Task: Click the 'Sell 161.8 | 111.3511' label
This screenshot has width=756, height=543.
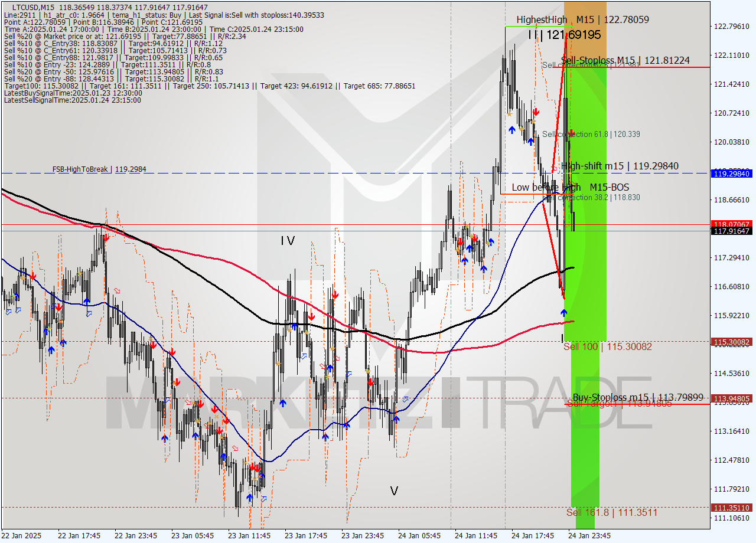Action: [x=611, y=512]
